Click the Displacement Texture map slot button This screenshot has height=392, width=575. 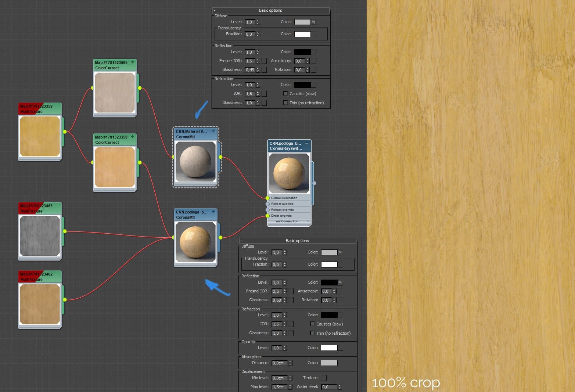pyautogui.click(x=324, y=378)
